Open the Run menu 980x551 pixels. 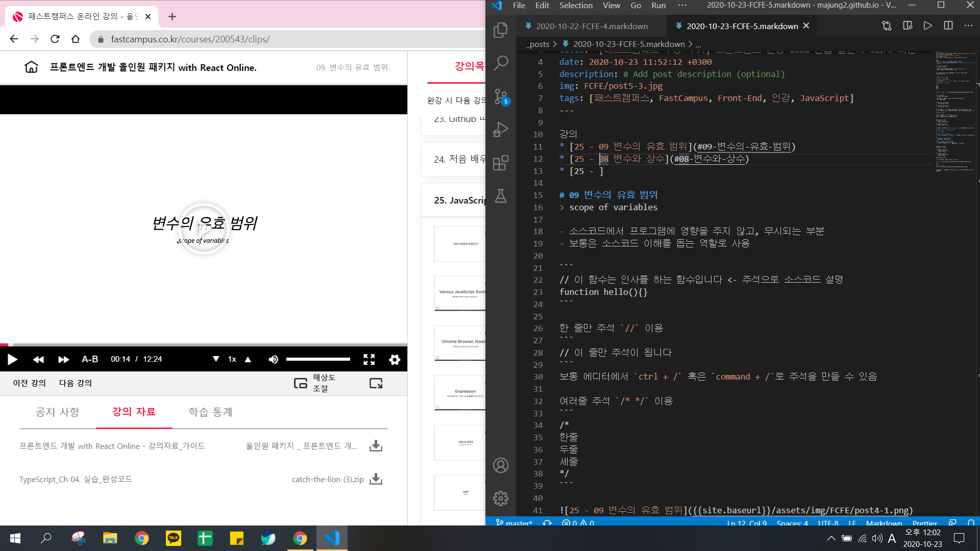(658, 5)
